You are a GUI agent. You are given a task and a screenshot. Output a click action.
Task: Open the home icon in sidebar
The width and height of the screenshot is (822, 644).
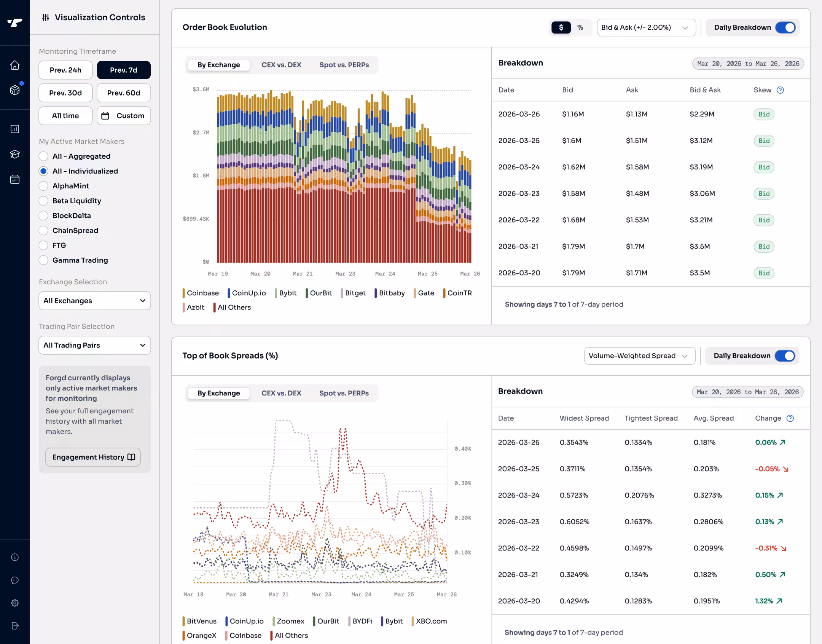(15, 65)
